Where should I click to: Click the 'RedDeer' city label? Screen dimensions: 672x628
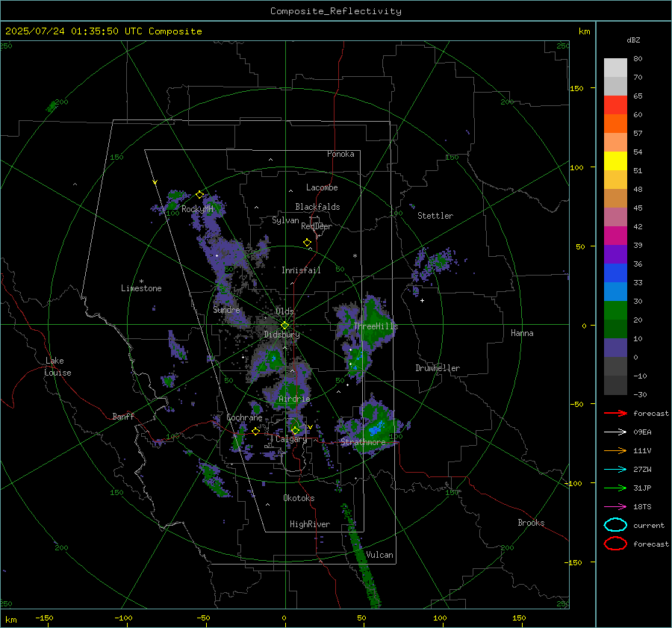(317, 226)
